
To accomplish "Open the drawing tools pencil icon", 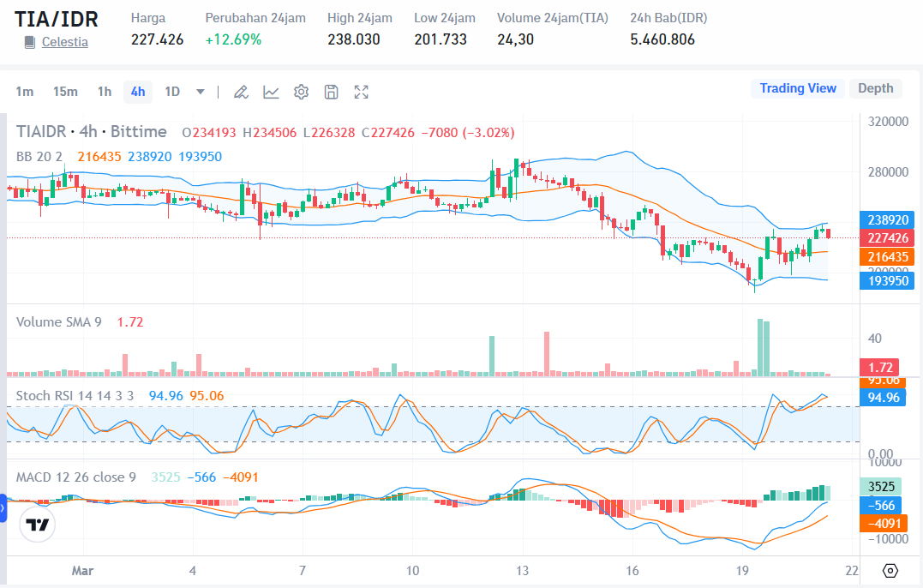I will pos(241,92).
